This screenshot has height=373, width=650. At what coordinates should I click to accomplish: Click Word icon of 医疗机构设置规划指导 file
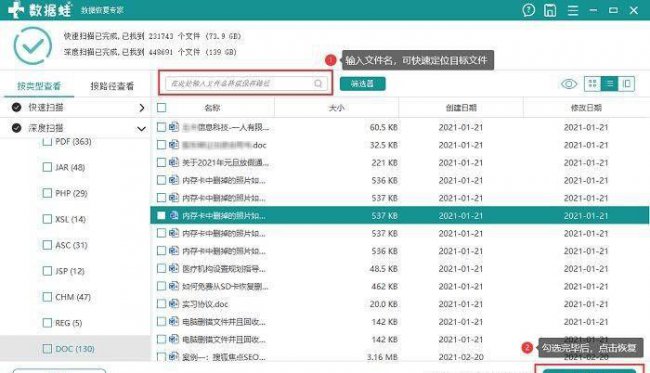(174, 268)
